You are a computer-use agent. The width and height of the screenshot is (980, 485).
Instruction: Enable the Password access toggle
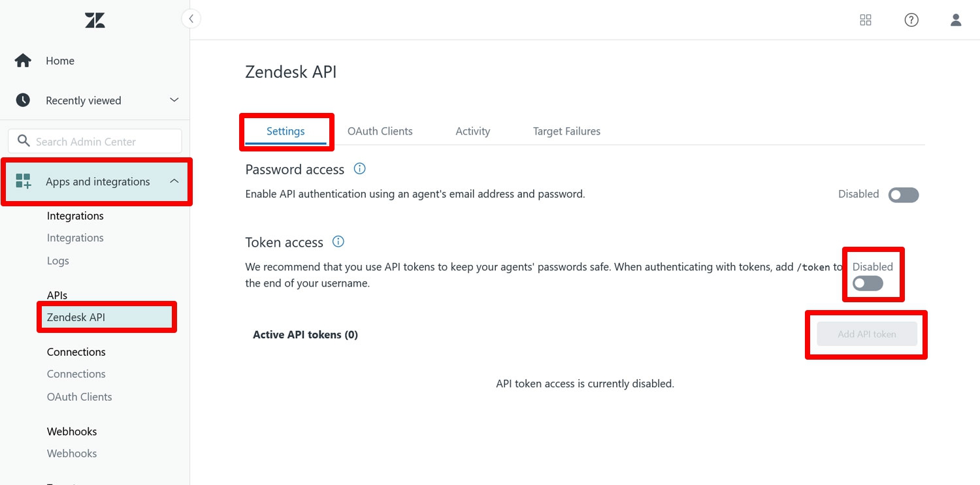(904, 195)
